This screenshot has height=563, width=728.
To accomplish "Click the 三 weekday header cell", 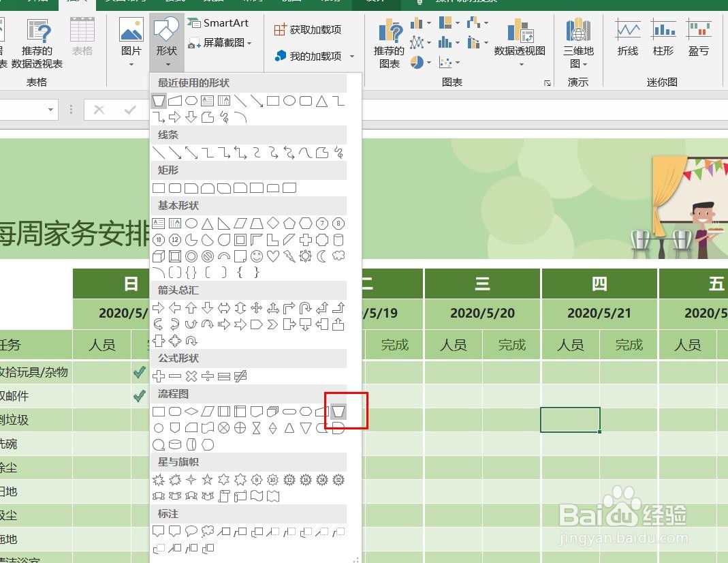I will coord(482,284).
